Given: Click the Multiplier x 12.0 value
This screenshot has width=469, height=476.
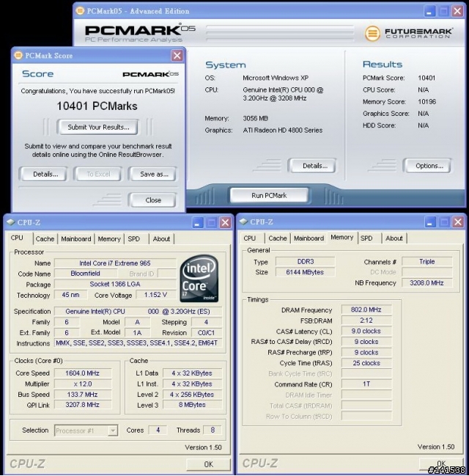Looking at the screenshot, I should coord(83,384).
